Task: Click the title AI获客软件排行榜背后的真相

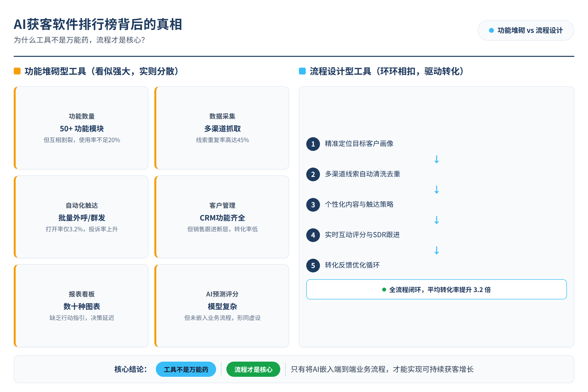Action: pyautogui.click(x=98, y=24)
